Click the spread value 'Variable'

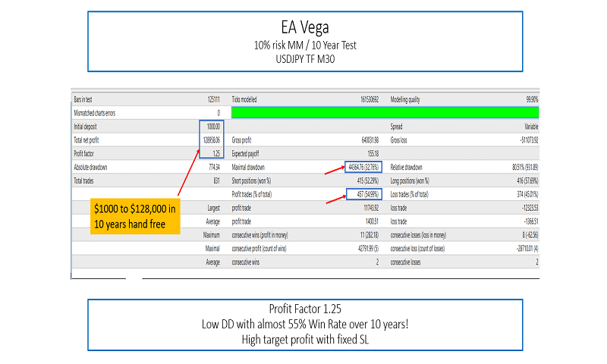(x=531, y=127)
